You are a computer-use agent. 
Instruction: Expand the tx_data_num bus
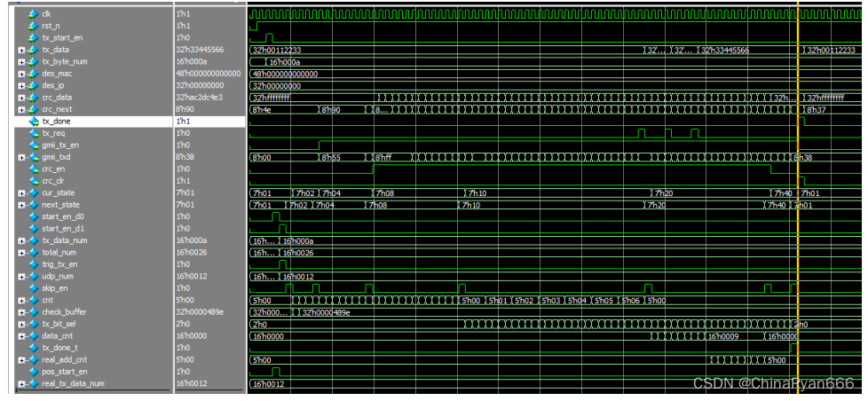coord(21,240)
